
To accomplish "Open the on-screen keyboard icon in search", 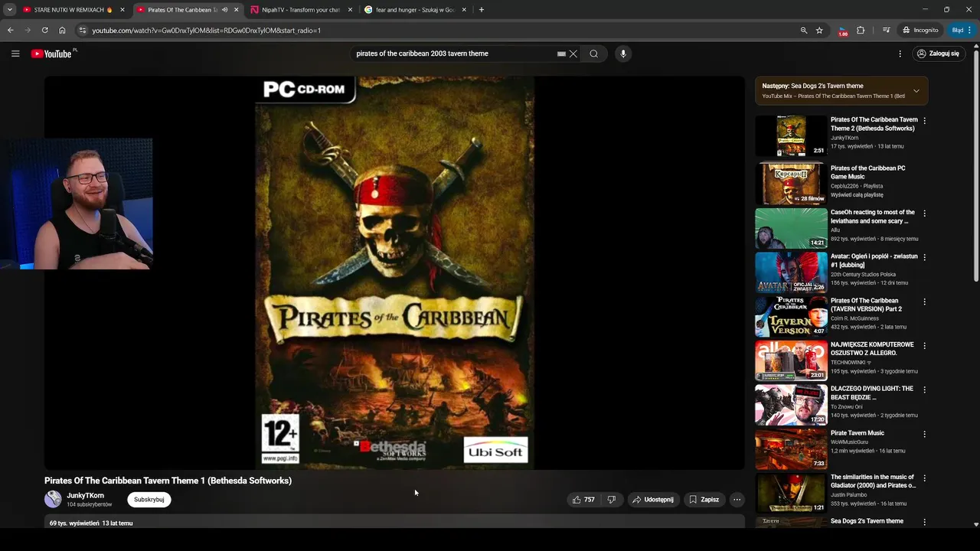I will point(561,54).
